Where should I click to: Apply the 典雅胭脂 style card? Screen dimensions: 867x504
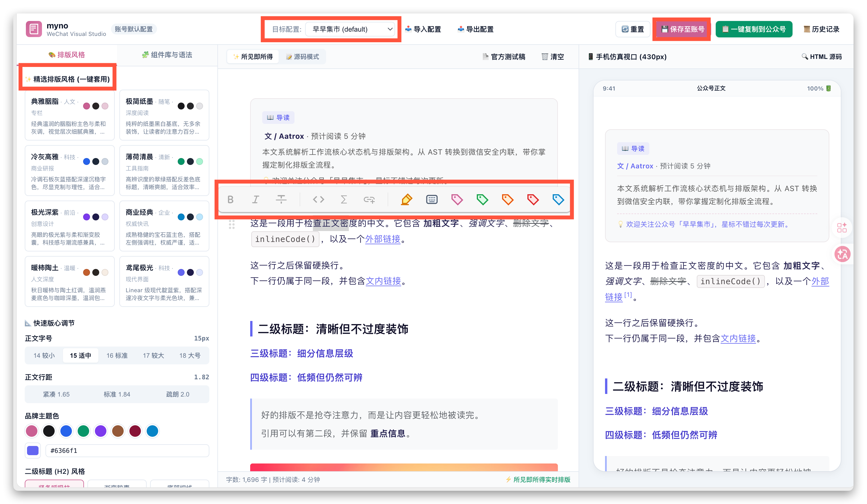point(70,116)
